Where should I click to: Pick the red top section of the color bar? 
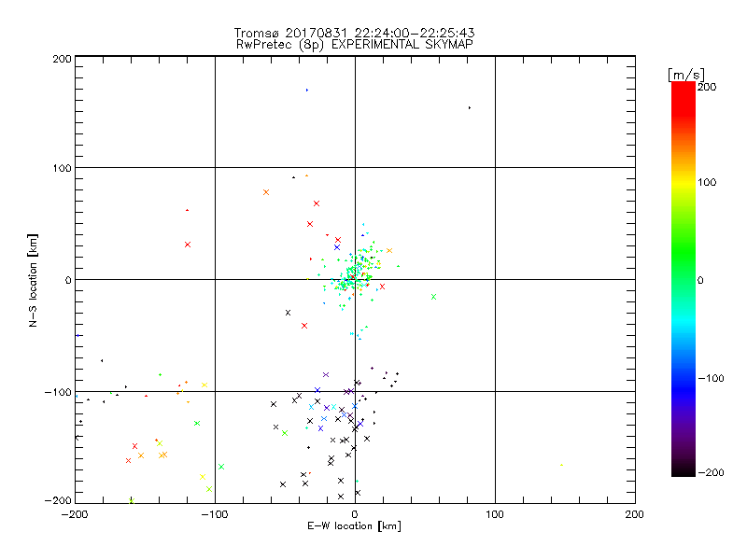[x=684, y=98]
